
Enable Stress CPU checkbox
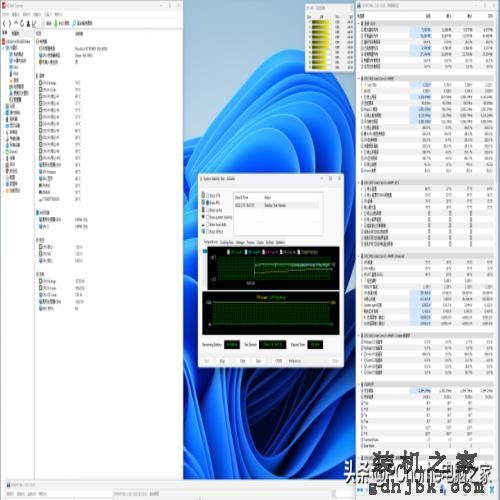[208, 195]
